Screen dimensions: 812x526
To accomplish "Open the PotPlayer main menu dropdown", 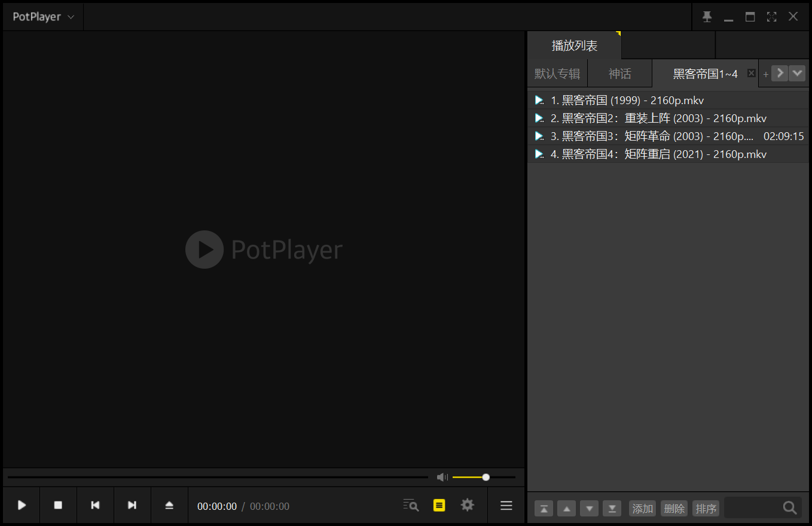I will [x=43, y=17].
